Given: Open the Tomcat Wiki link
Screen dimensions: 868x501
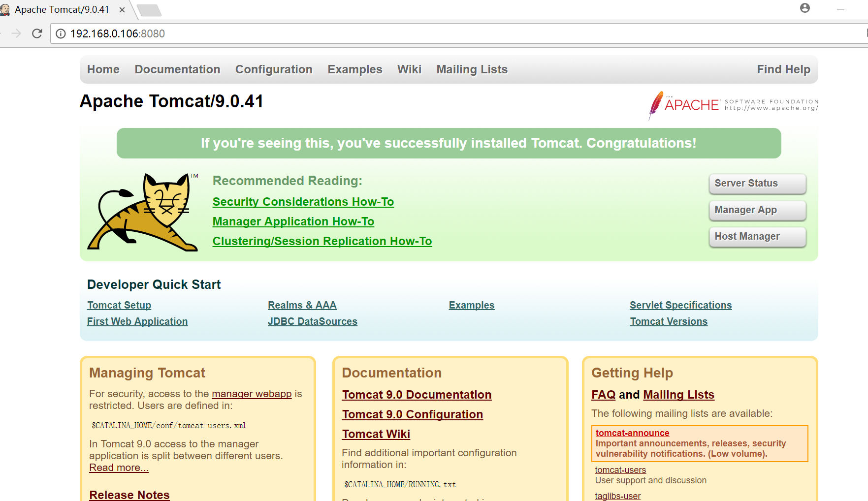Looking at the screenshot, I should point(376,434).
